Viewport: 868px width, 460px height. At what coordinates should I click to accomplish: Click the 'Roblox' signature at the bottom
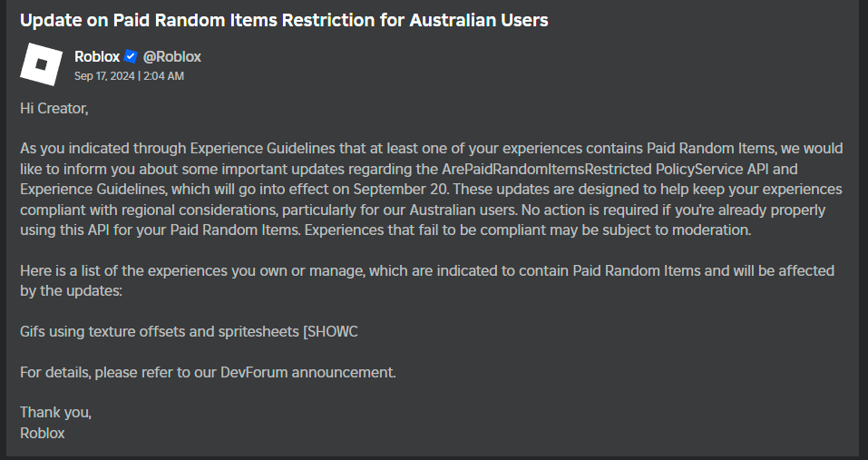[42, 433]
